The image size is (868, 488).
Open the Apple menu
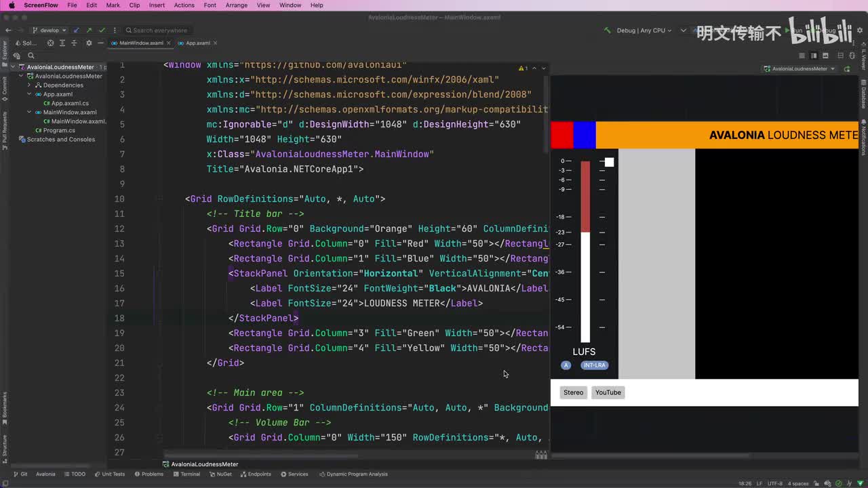click(11, 5)
